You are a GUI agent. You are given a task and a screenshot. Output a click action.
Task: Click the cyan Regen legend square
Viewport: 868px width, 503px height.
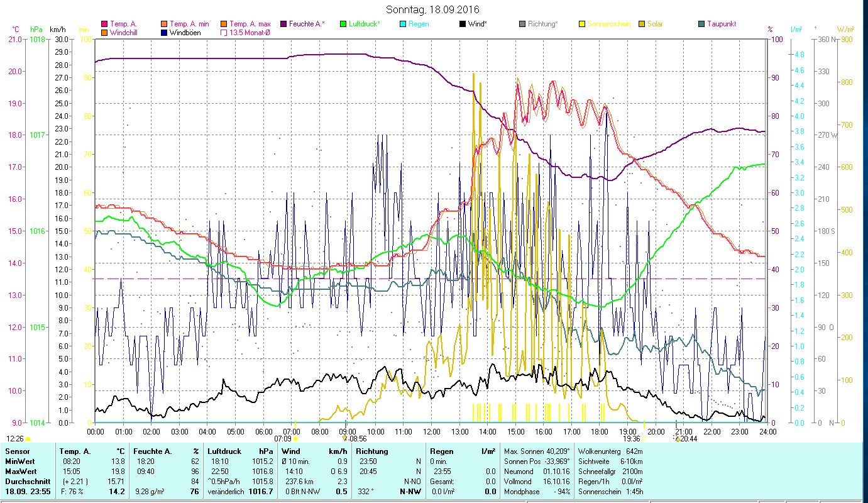[403, 24]
